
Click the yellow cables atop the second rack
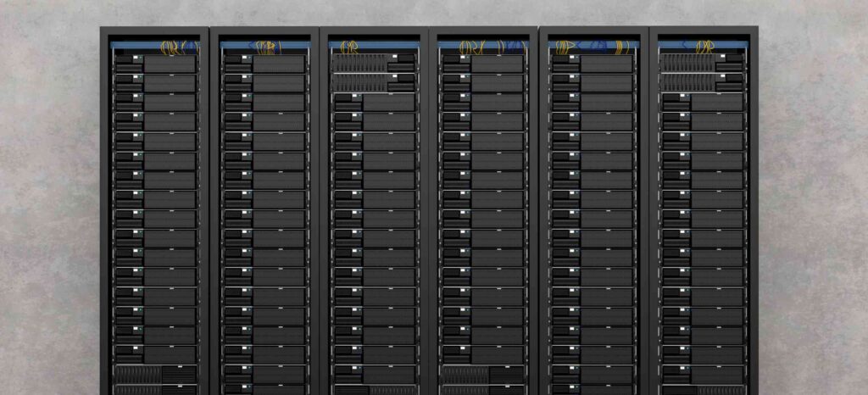(265, 47)
